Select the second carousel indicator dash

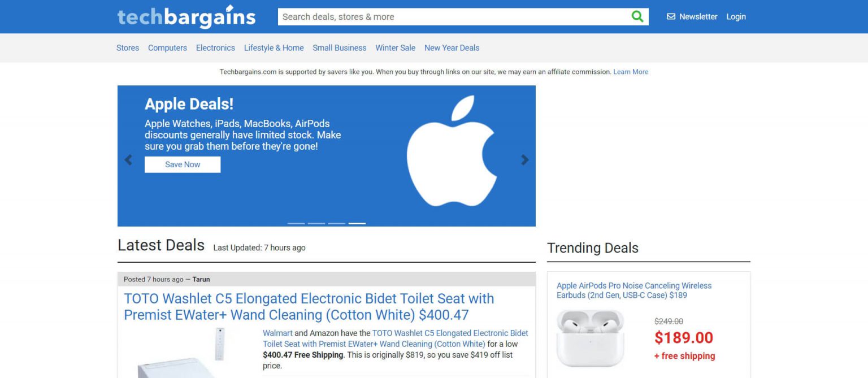point(316,223)
